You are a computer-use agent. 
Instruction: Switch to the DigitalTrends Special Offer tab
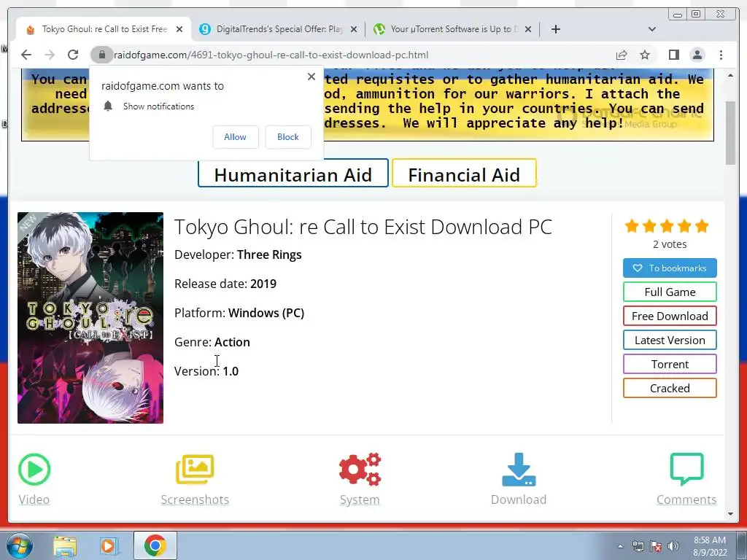(279, 29)
